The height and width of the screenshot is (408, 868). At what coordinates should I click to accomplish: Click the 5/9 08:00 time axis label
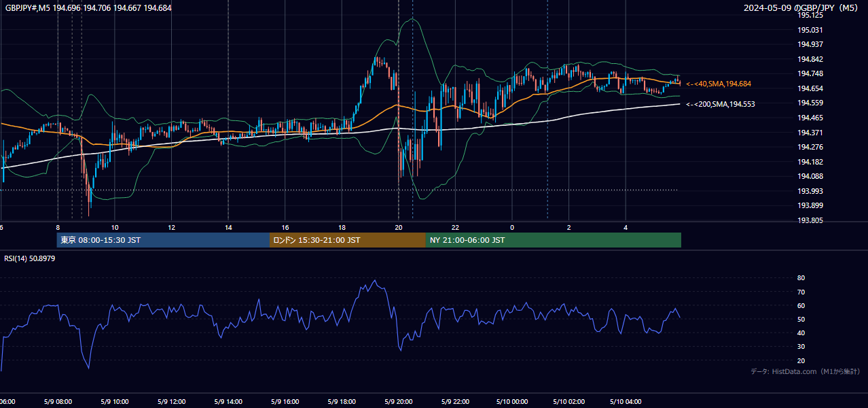tap(58, 402)
